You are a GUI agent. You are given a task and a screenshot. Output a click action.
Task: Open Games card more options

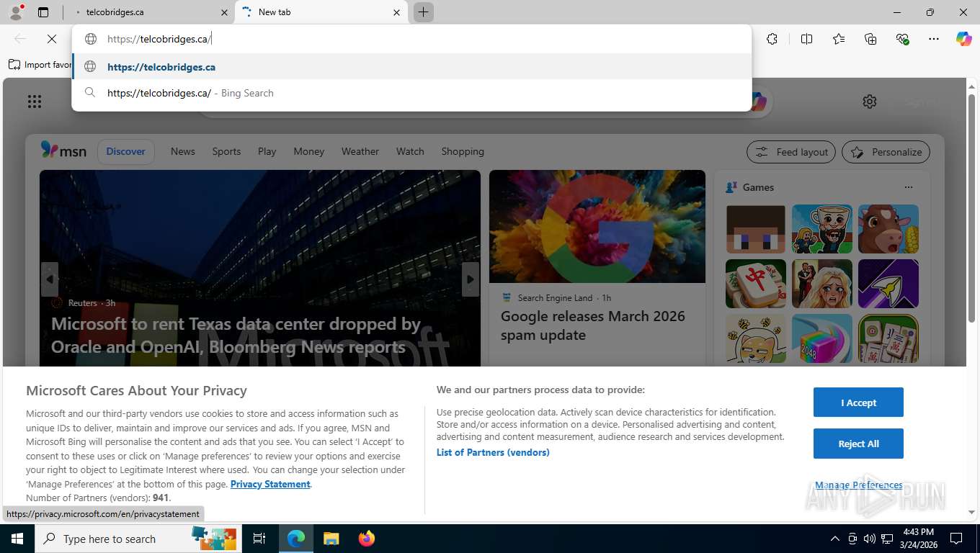[x=909, y=187]
